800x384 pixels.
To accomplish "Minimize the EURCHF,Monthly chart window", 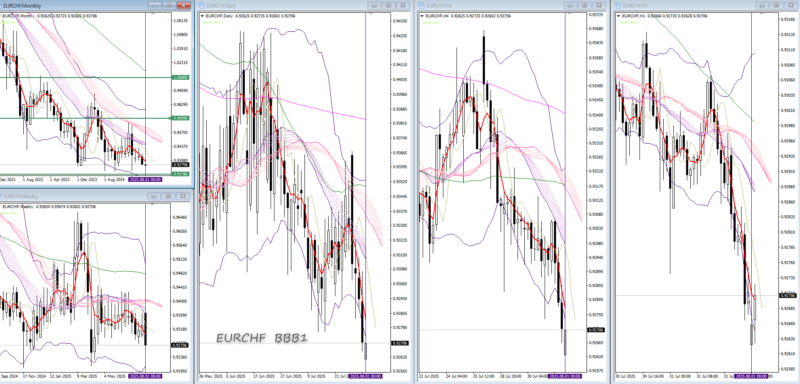I will (x=155, y=5).
